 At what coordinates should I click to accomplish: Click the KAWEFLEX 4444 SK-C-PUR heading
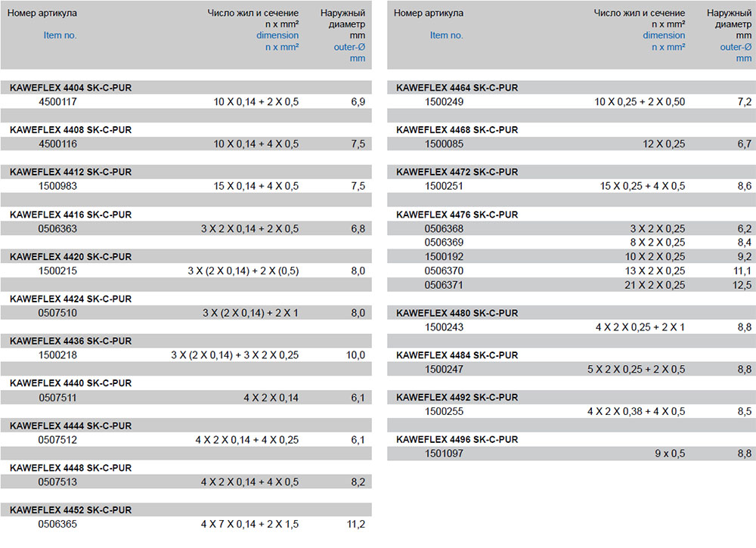point(70,426)
